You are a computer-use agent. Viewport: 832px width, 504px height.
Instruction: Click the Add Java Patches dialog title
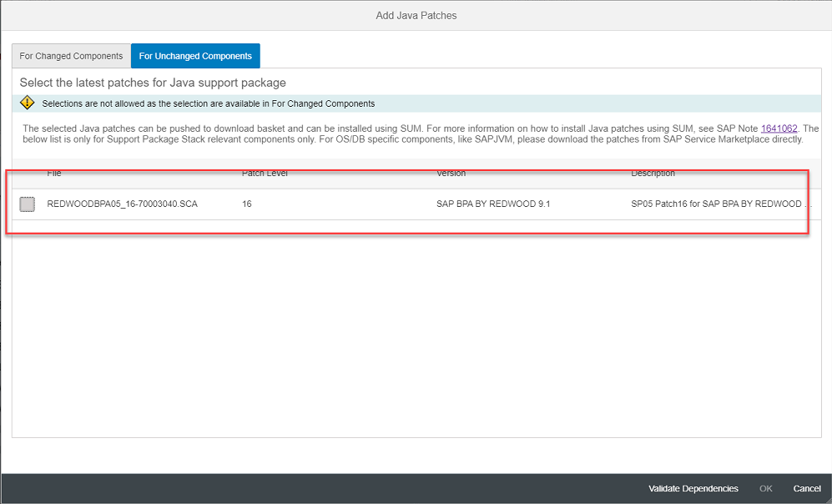tap(416, 16)
